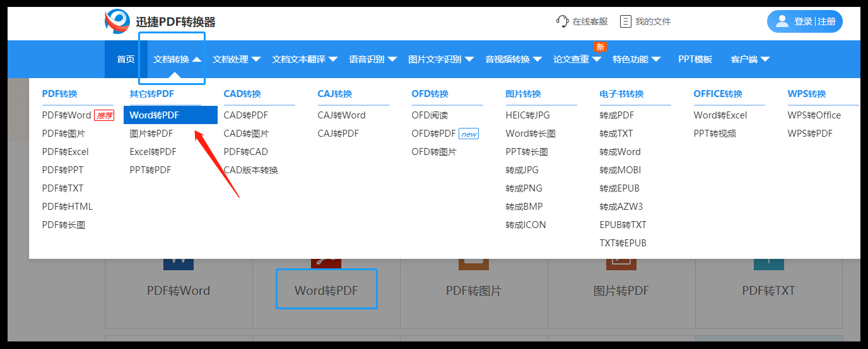The width and height of the screenshot is (868, 349).
Task: Expand the 文档文本翻译 dropdown
Action: (x=305, y=59)
